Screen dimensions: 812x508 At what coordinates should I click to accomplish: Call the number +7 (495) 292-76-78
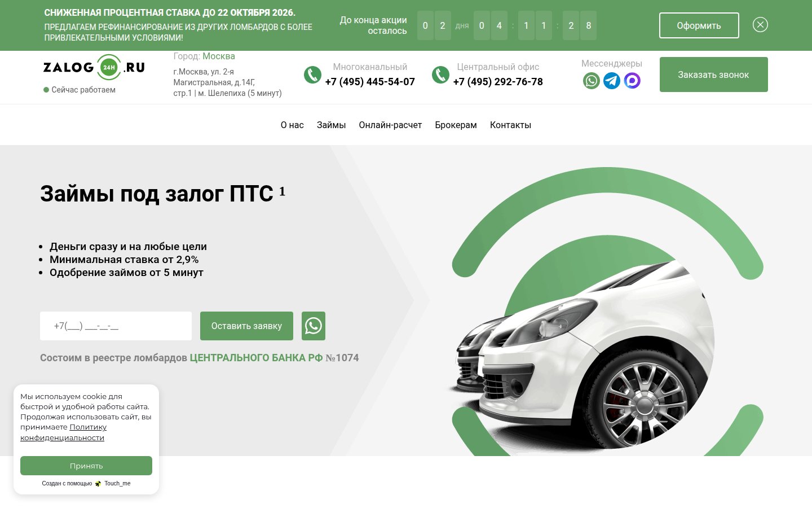[x=498, y=82]
